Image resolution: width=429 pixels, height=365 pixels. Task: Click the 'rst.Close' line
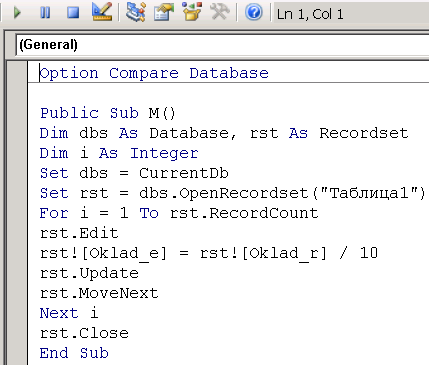click(x=84, y=333)
